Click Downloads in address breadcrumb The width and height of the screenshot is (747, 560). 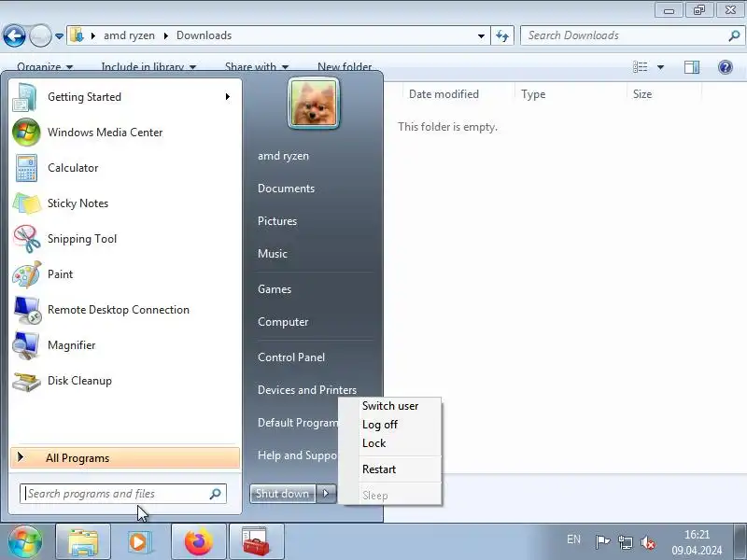tap(204, 35)
